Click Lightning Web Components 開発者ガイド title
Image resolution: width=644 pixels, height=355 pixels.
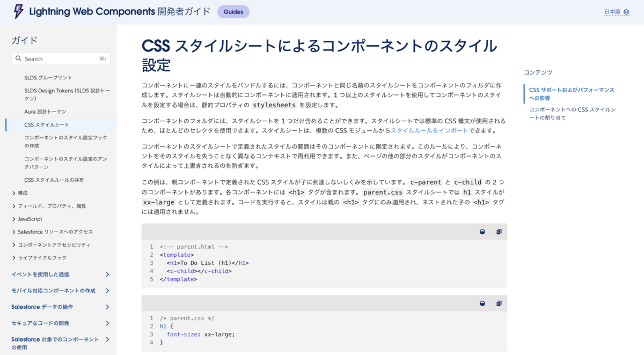coord(120,12)
